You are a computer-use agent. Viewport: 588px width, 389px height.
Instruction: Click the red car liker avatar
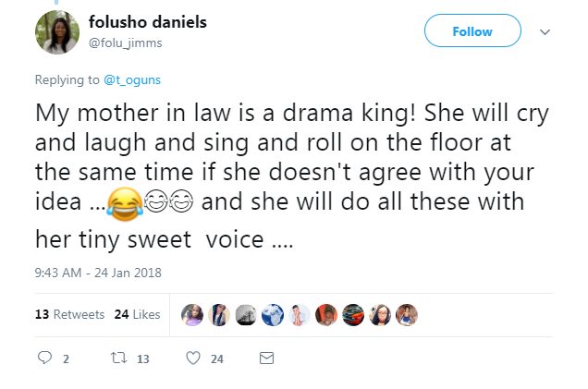pyautogui.click(x=353, y=314)
